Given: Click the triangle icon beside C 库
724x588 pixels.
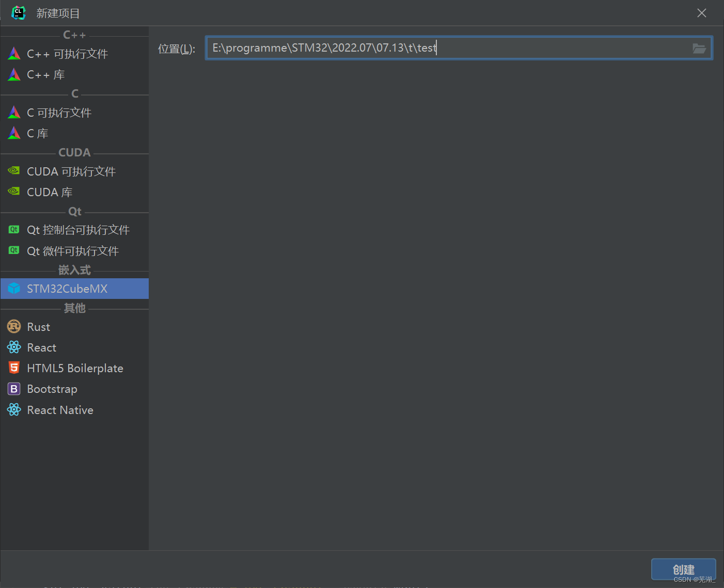Looking at the screenshot, I should pyautogui.click(x=14, y=133).
